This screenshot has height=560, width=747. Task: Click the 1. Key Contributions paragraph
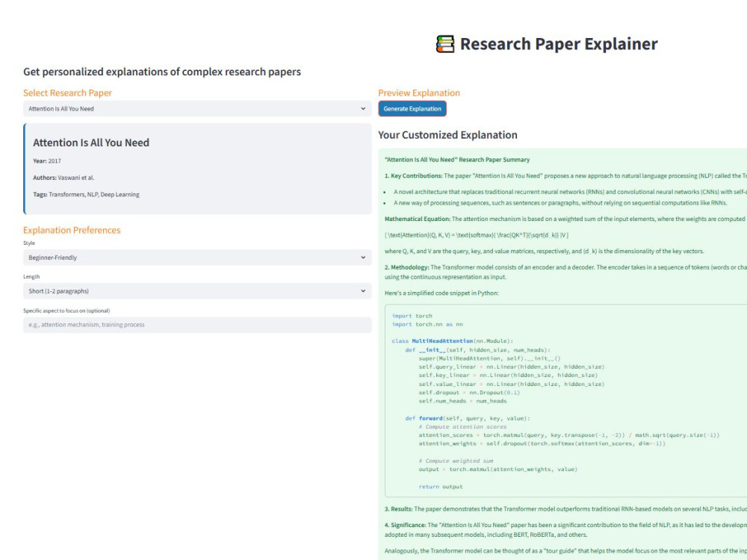coord(565,175)
